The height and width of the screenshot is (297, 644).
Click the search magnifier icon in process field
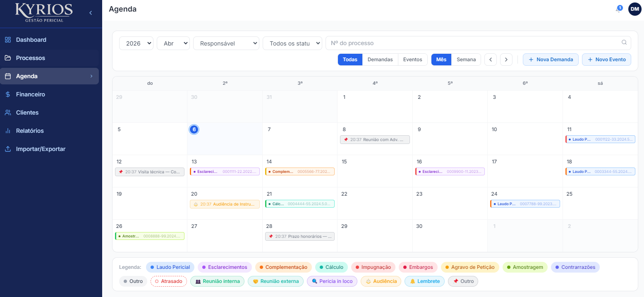[x=624, y=42]
